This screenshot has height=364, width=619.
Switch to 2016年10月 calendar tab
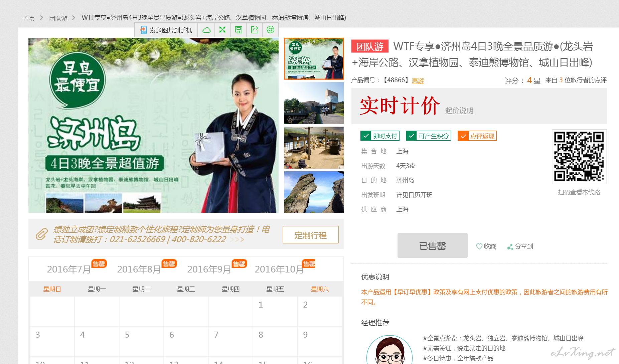click(x=279, y=269)
